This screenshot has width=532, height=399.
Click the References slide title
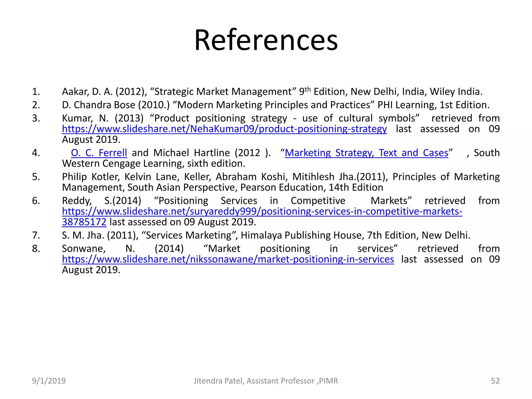tap(266, 40)
